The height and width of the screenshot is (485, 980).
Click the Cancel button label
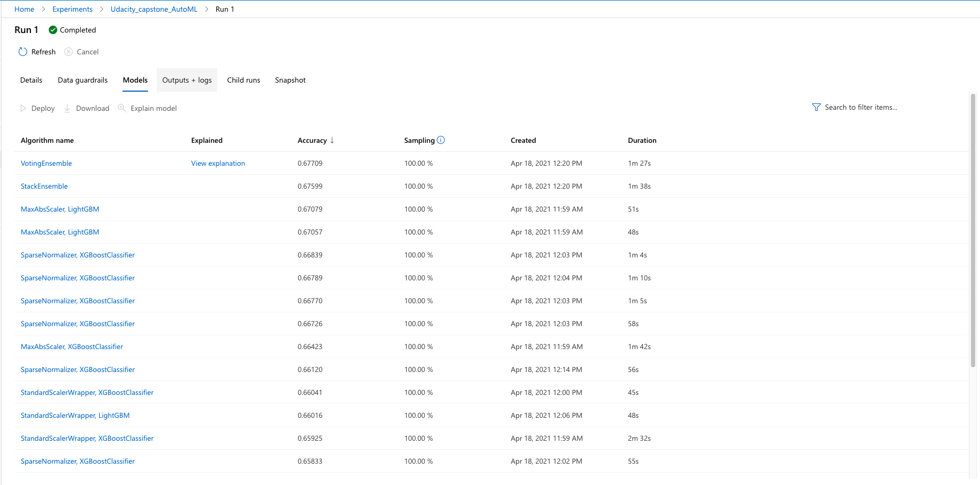88,52
